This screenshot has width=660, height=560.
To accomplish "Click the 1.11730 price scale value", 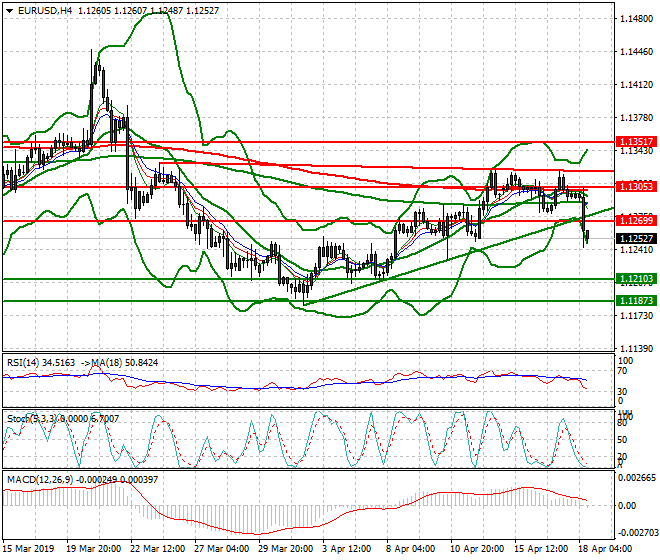I will tap(637, 315).
